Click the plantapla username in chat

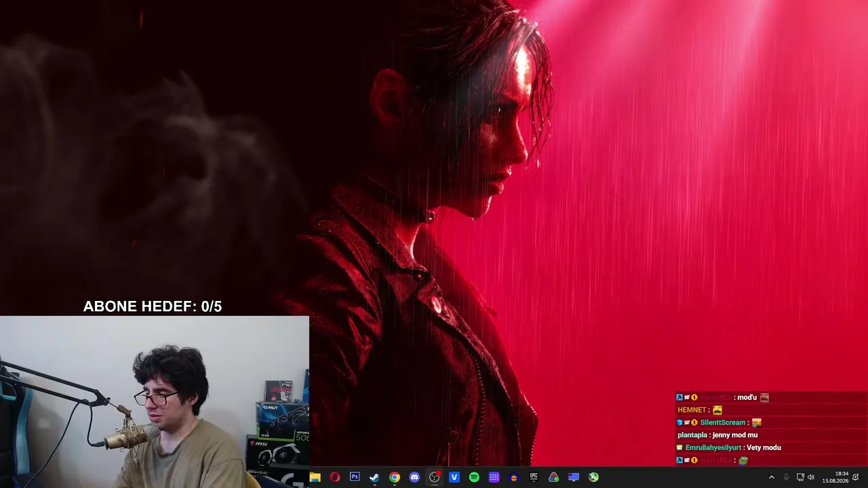693,435
